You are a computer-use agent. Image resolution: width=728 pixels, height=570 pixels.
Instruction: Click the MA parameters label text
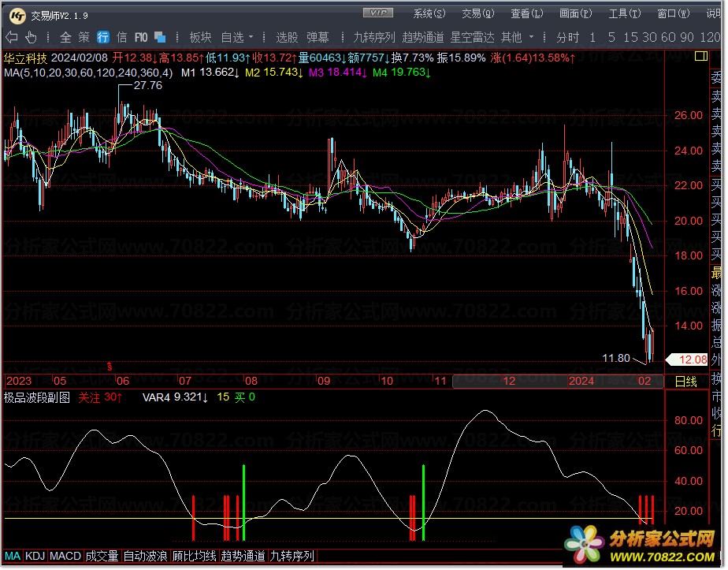pyautogui.click(x=88, y=73)
